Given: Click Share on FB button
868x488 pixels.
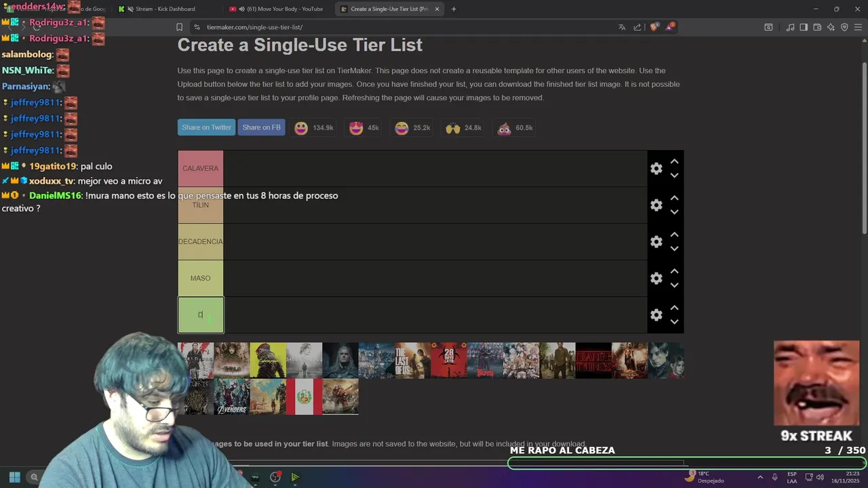Looking at the screenshot, I should click(x=261, y=127).
